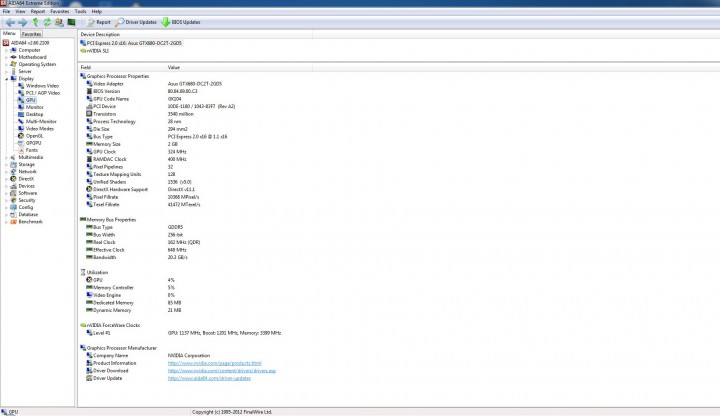Click the green up-level arrow in toolbar

35,22
